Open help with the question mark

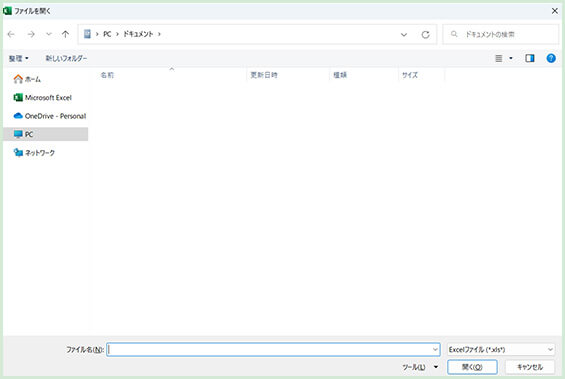[x=551, y=58]
